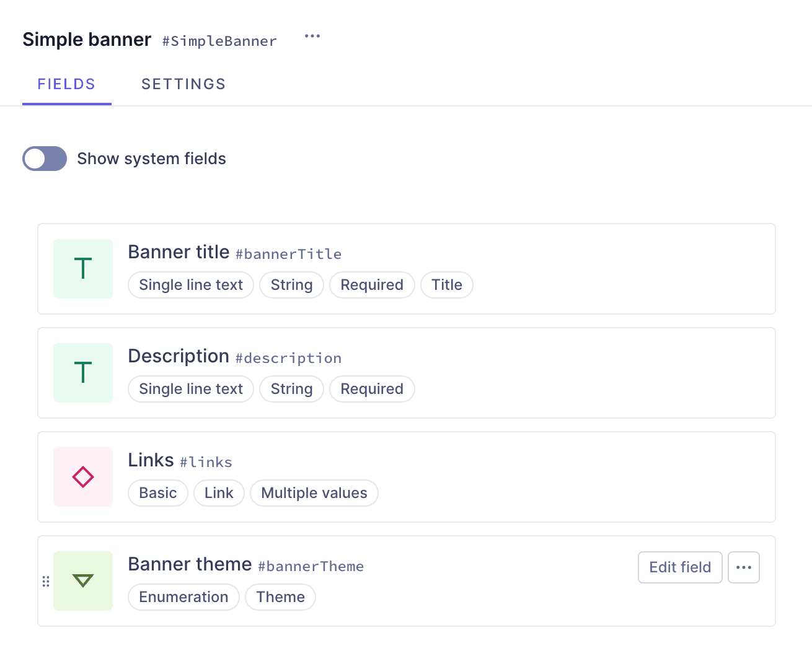
Task: Click the diamond Link icon on Links field
Action: click(x=82, y=477)
